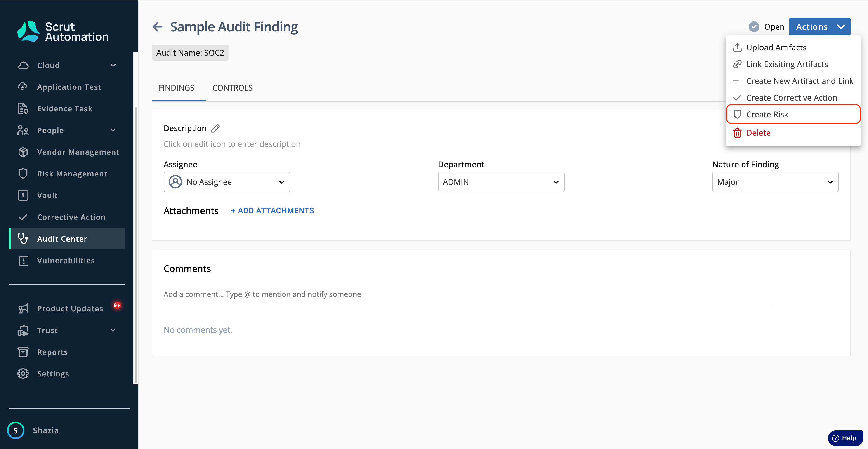
Task: Open the Assignee dropdown showing No Assignee
Action: [x=227, y=182]
